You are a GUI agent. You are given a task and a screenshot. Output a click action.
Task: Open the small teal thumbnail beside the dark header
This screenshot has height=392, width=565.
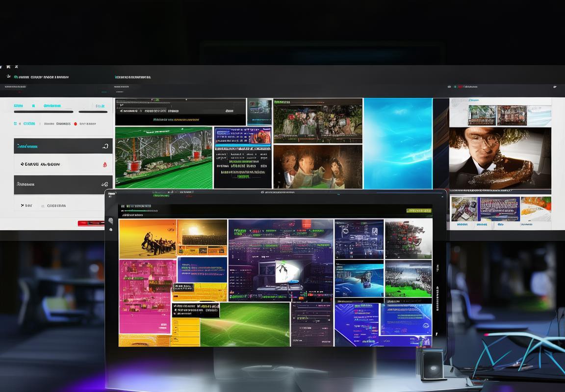pyautogui.click(x=259, y=112)
